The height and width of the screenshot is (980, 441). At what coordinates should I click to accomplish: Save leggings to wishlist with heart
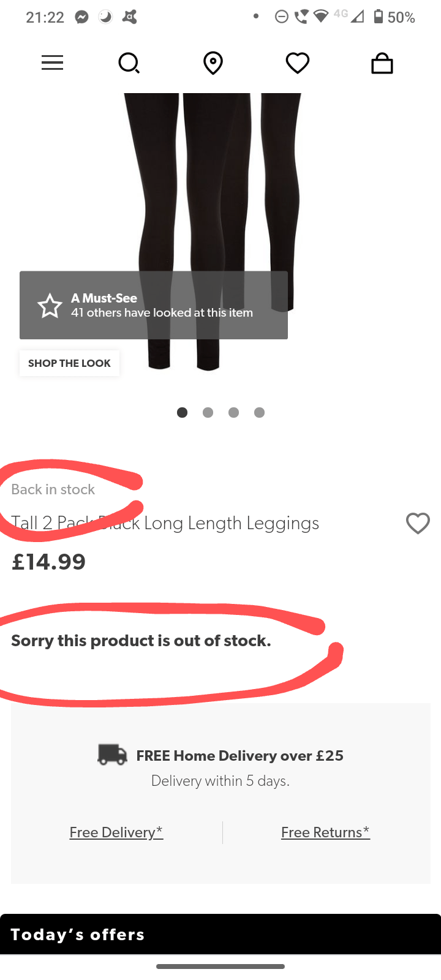tap(418, 524)
